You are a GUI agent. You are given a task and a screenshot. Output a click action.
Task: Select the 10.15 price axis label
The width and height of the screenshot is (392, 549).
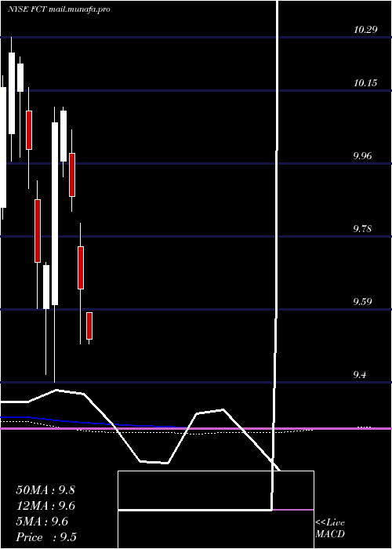(365, 83)
